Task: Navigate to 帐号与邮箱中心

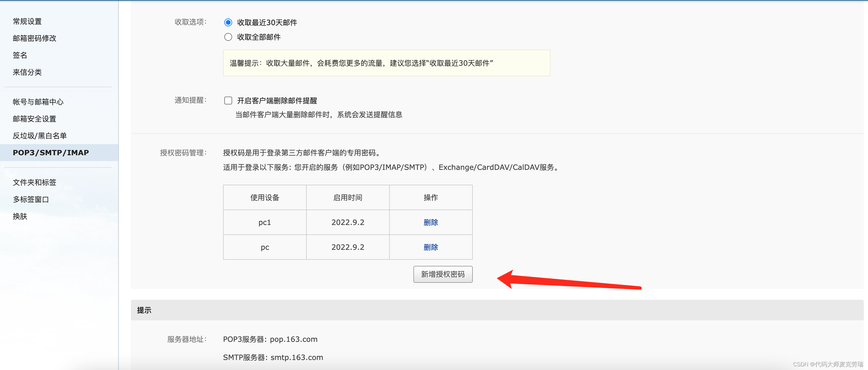Action: [x=38, y=102]
